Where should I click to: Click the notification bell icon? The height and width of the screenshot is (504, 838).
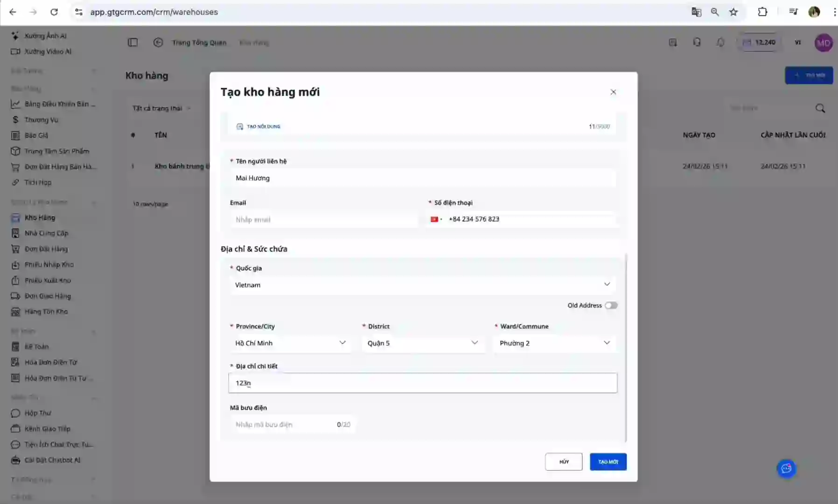click(720, 42)
